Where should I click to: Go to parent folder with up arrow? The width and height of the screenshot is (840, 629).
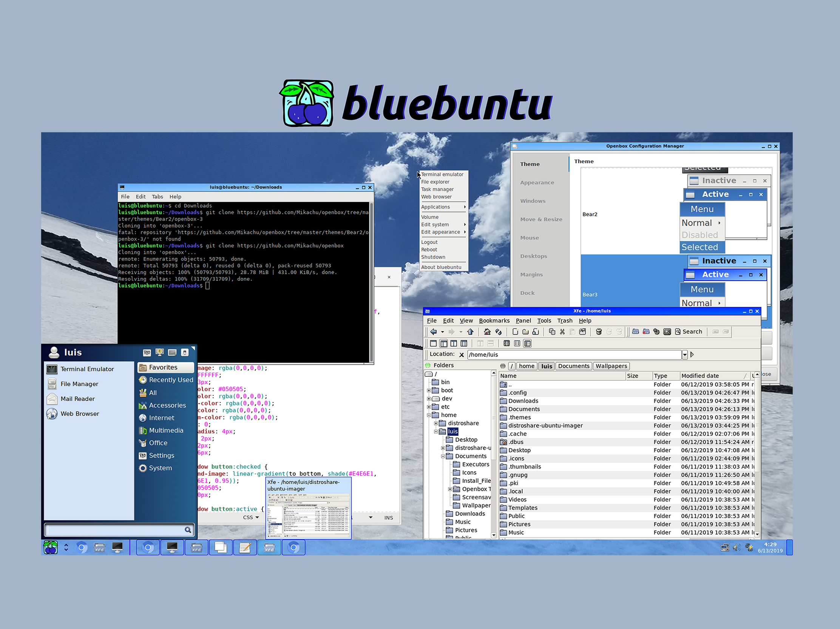[470, 332]
